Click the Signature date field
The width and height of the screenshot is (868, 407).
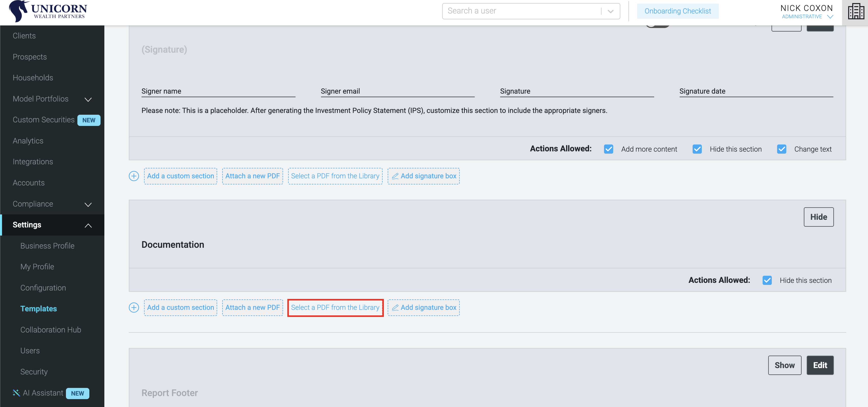(x=756, y=91)
